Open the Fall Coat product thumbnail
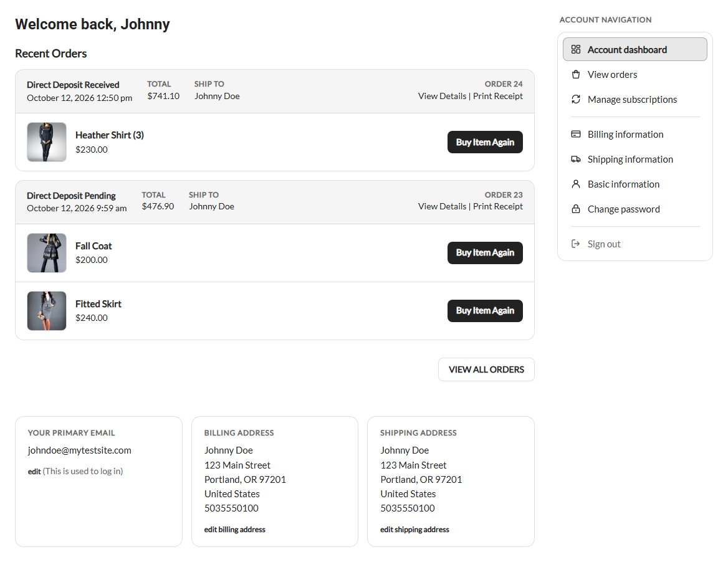The height and width of the screenshot is (562, 728). (x=46, y=253)
